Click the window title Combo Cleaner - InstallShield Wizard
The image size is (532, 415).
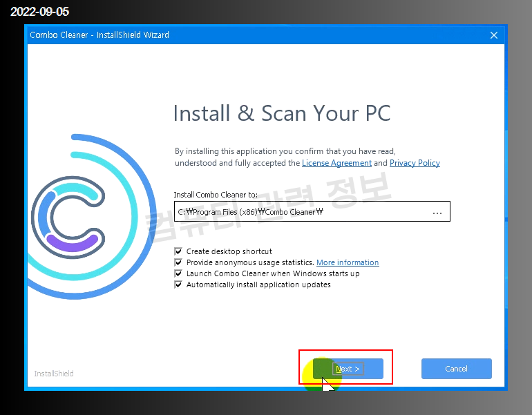pos(99,35)
